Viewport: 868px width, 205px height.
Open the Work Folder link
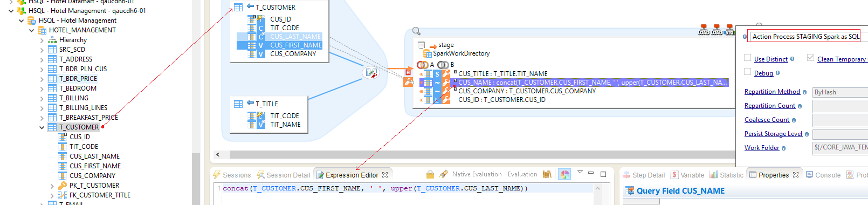click(x=762, y=148)
